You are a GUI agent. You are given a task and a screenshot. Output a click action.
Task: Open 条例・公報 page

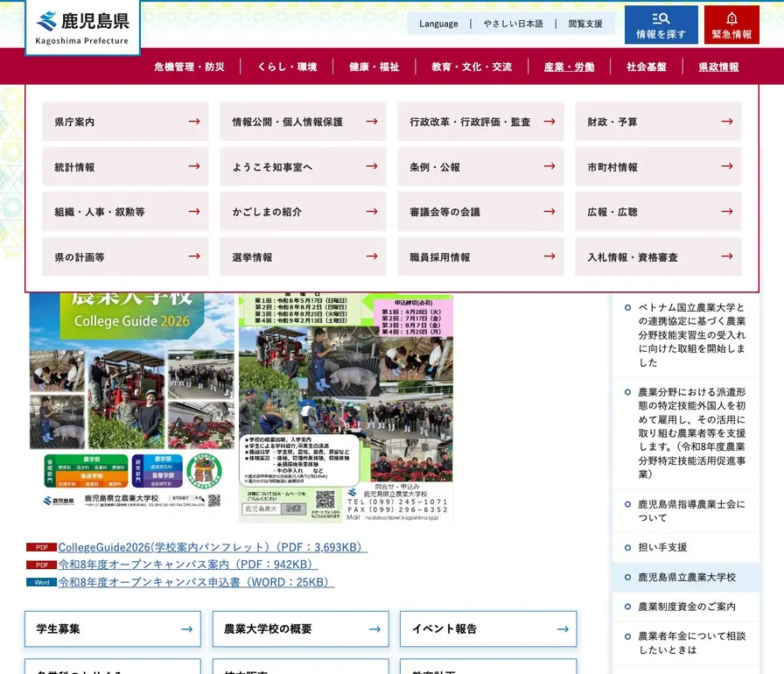point(480,166)
